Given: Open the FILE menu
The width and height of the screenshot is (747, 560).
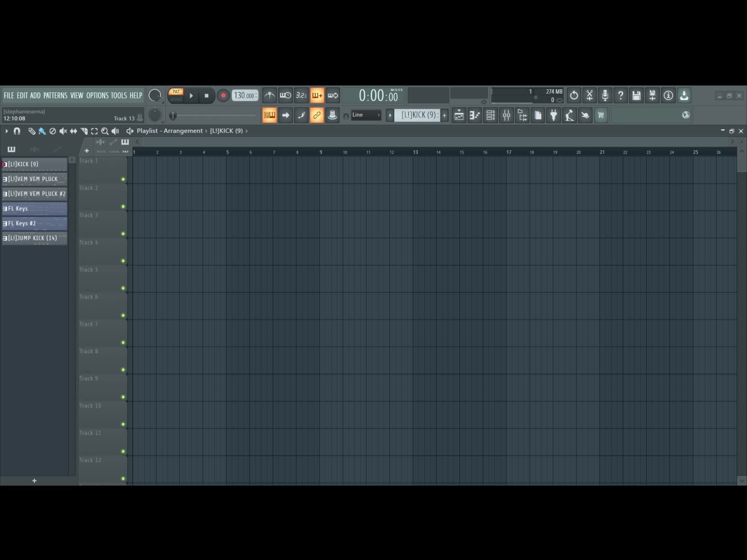Looking at the screenshot, I should coord(9,96).
